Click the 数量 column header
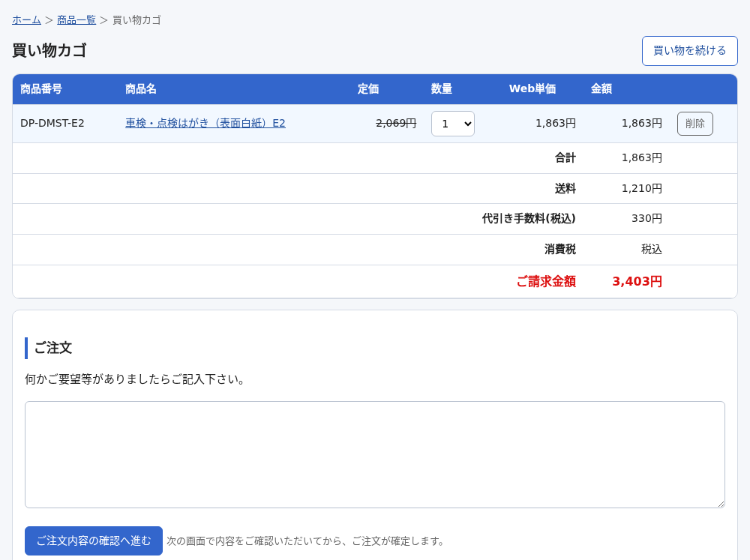 442,89
